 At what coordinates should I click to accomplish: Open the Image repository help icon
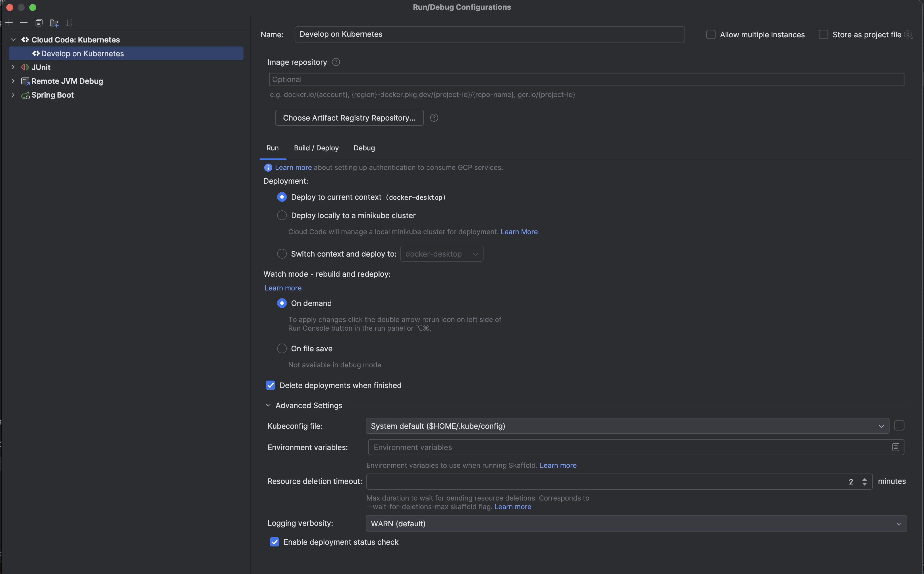[x=336, y=62]
